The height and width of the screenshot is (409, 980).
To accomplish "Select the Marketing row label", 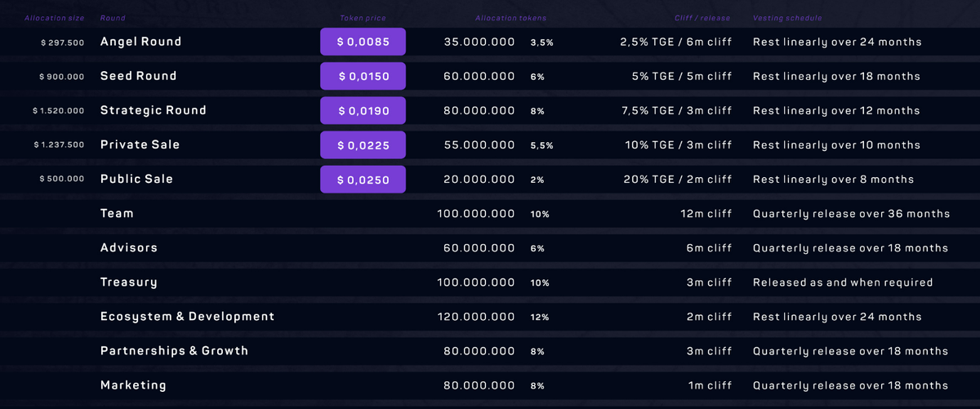I will [x=133, y=385].
